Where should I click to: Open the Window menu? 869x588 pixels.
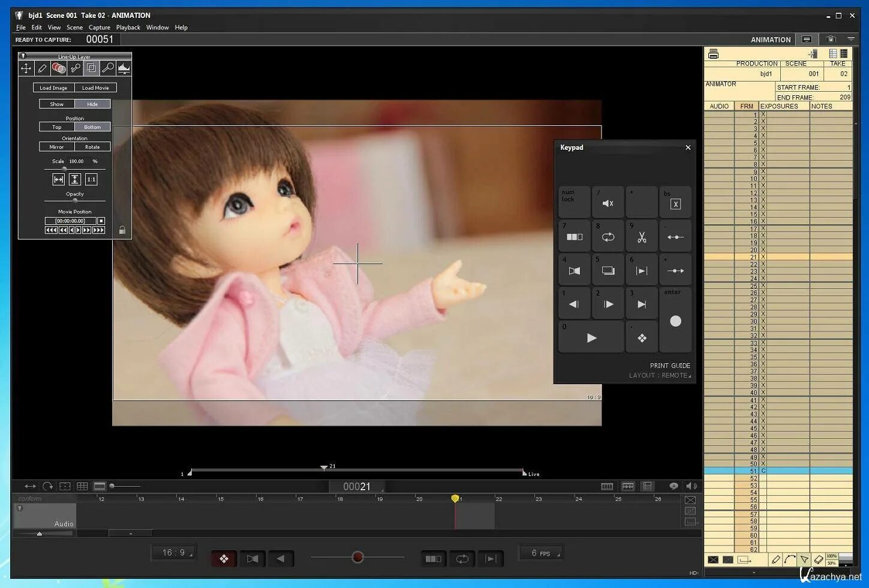click(157, 28)
